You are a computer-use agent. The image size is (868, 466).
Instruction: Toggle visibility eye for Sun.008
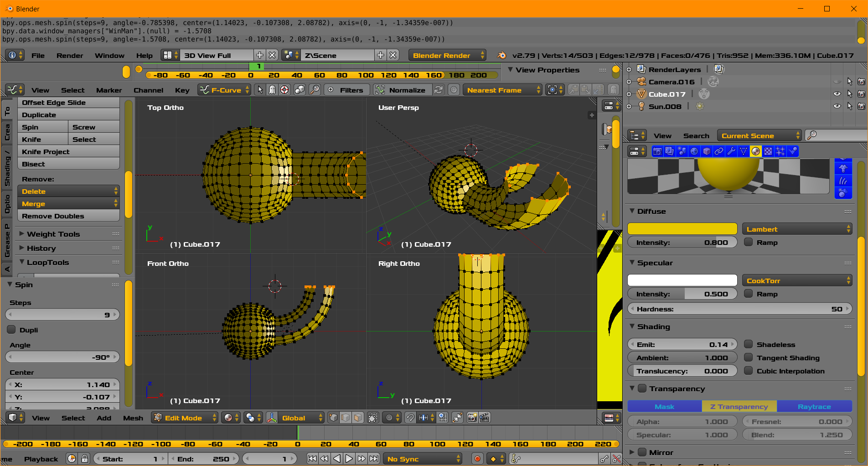pos(837,106)
